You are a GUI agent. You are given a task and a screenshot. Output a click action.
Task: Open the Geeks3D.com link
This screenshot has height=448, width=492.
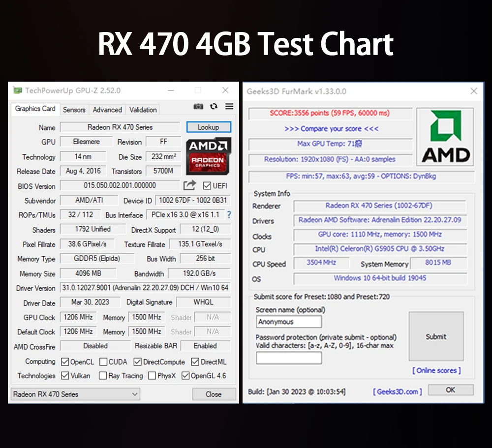[397, 391]
